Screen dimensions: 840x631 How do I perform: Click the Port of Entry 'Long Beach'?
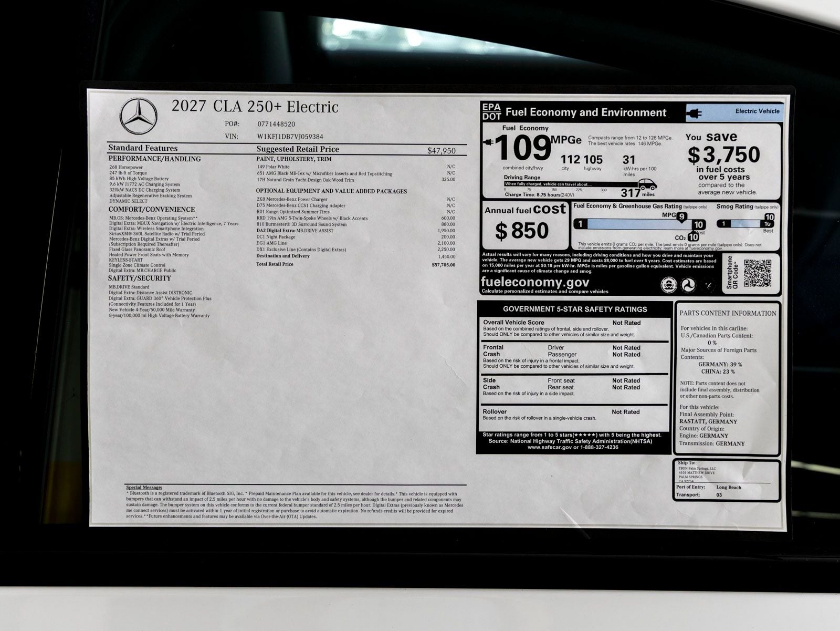click(729, 488)
